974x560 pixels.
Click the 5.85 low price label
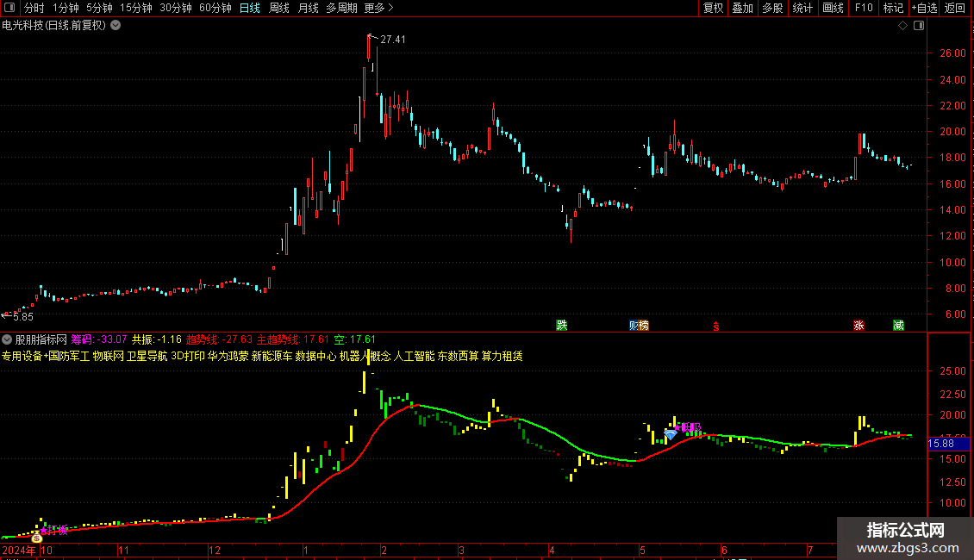click(23, 317)
